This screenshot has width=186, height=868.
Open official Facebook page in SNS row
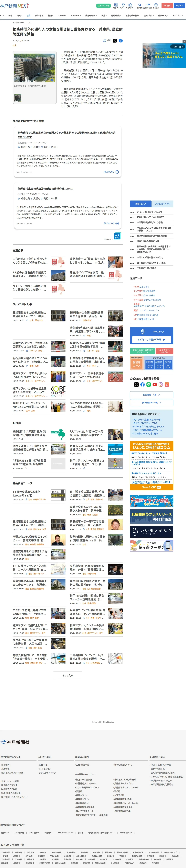point(142,385)
